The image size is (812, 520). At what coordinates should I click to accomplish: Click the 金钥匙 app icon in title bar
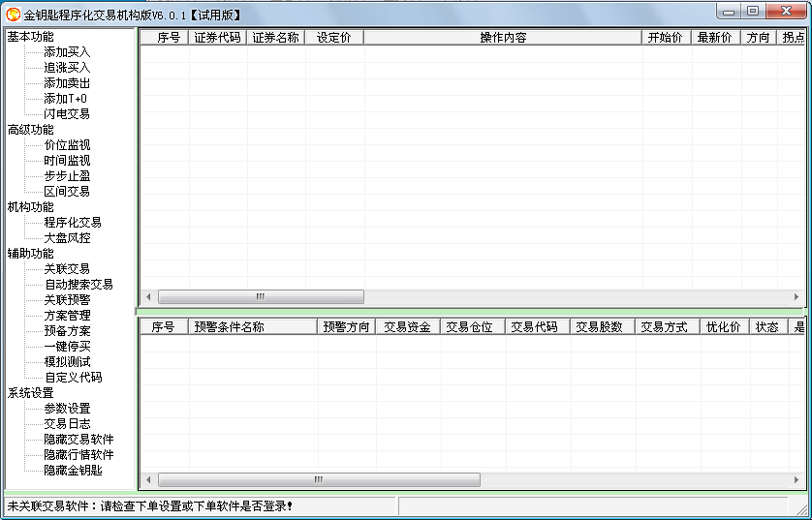(x=13, y=15)
